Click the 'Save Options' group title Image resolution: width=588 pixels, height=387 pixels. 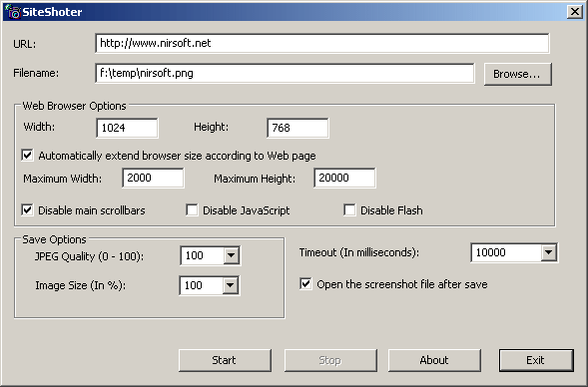coord(54,239)
